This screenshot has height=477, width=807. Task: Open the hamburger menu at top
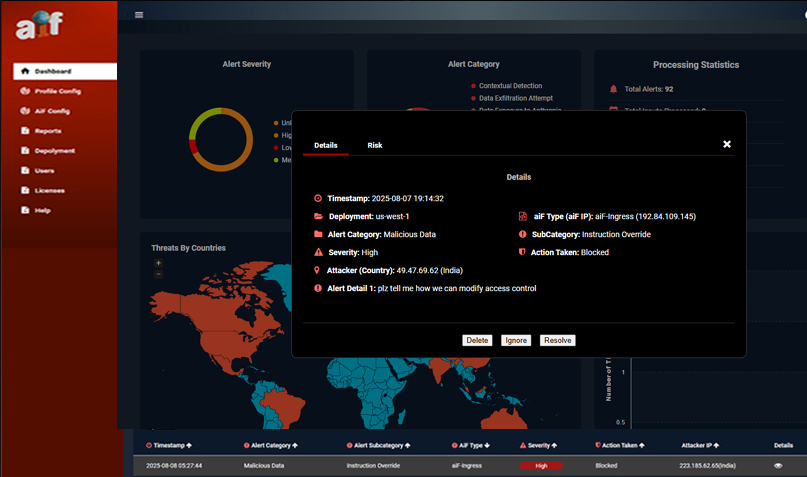139,15
